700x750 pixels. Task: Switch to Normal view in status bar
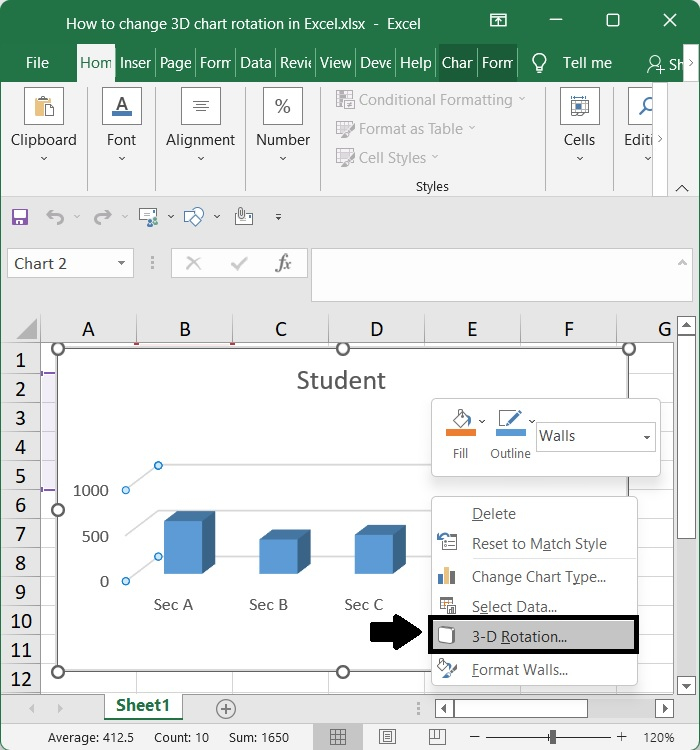[338, 737]
